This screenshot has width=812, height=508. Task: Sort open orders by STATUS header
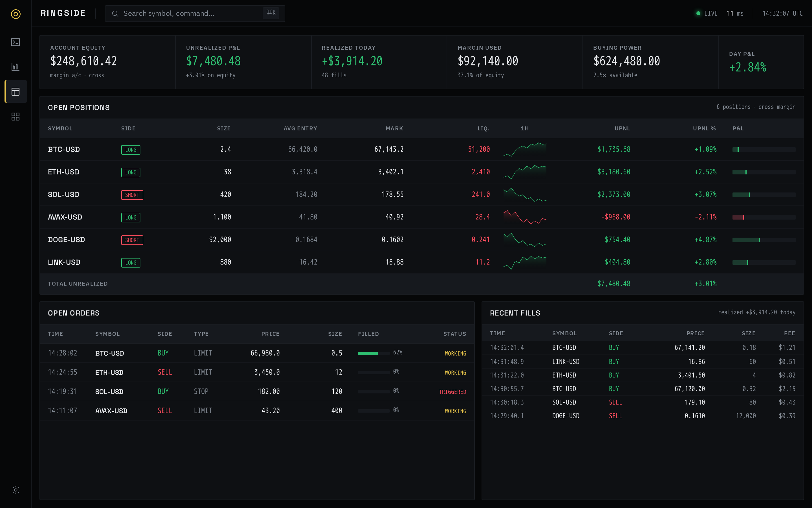455,334
